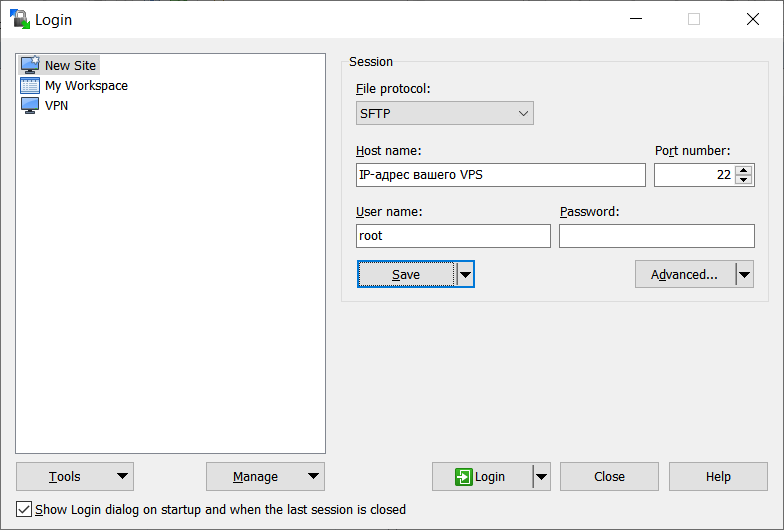
Task: Click the Save button
Action: [x=406, y=274]
